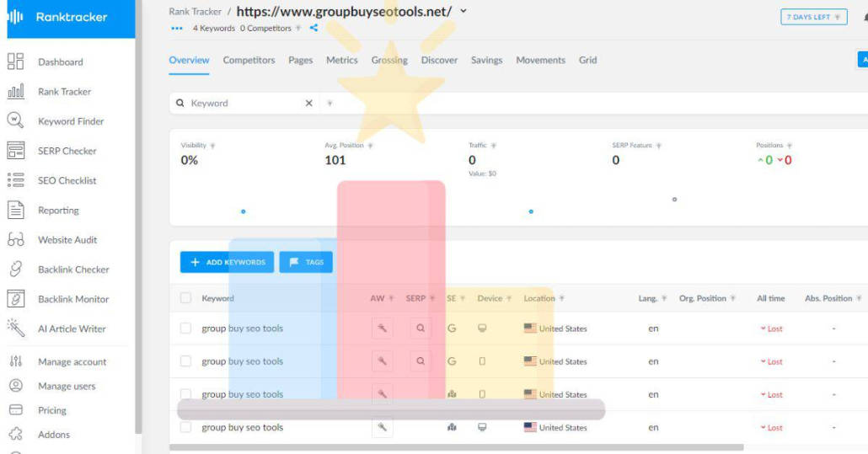Open the SEO Checklist
Screen dimensions: 868x454
(x=67, y=181)
